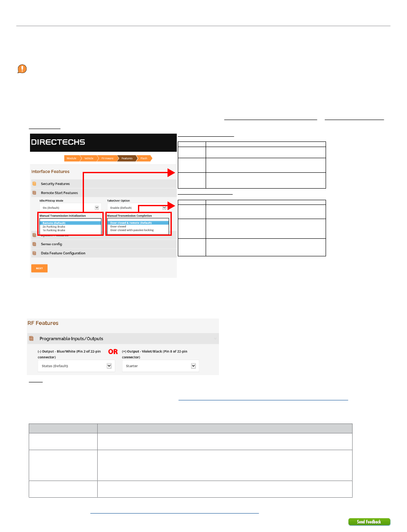Viewport: 407px width, 532px height.
Task: Switch to the Firmware step
Action: point(108,158)
